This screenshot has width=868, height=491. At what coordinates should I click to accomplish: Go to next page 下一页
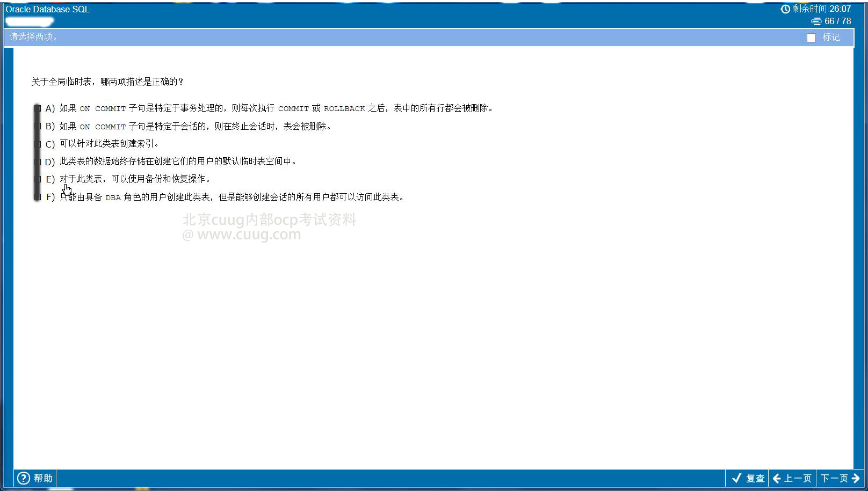coord(840,478)
